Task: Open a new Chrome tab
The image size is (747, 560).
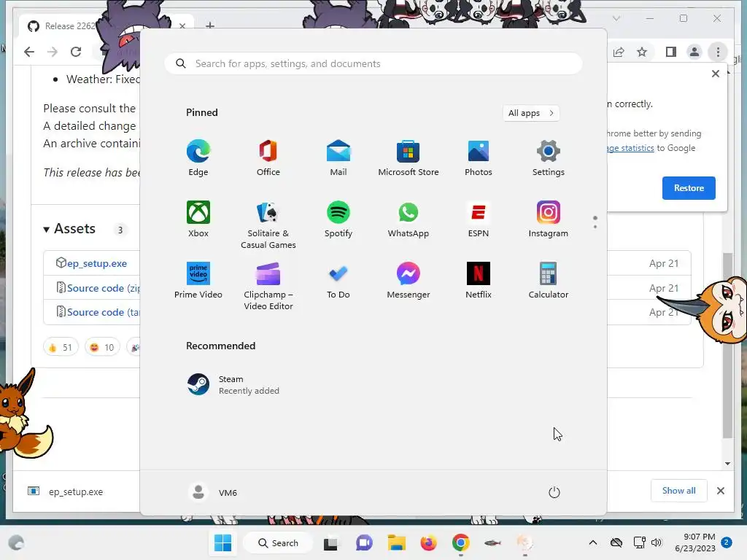Action: click(210, 26)
